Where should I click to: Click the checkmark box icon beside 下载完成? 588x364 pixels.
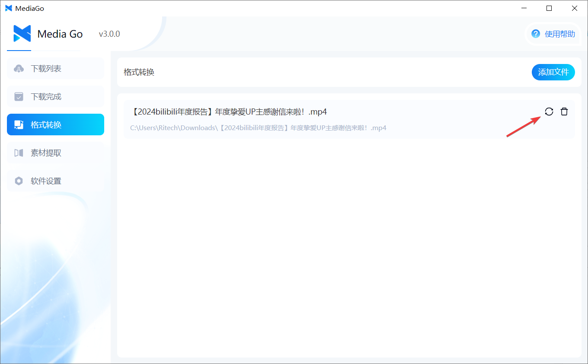tap(19, 97)
